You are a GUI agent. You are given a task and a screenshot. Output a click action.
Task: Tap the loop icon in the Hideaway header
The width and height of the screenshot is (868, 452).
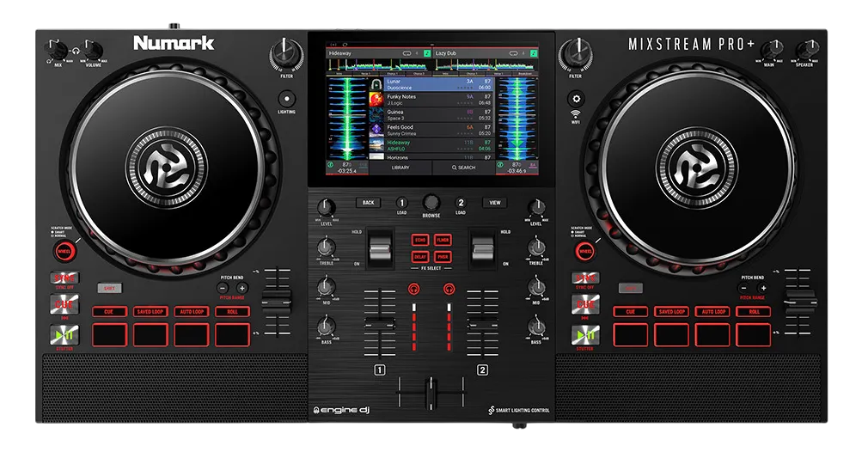click(406, 53)
